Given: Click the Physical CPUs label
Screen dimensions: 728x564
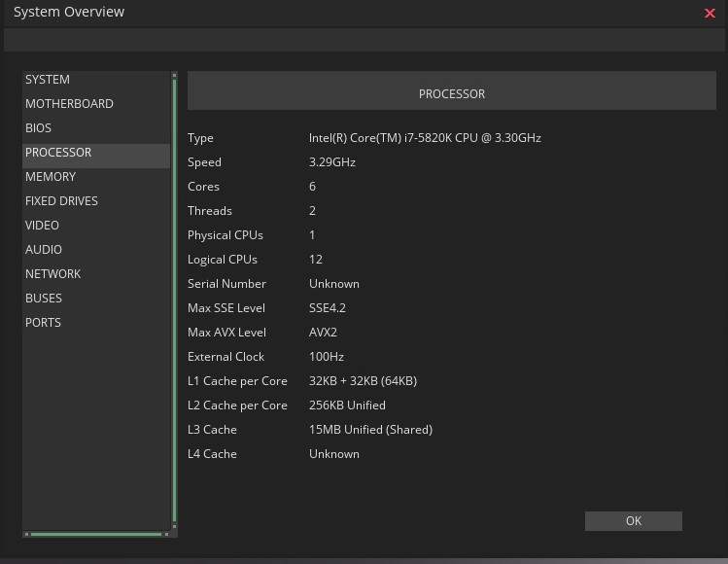Looking at the screenshot, I should 225,235.
